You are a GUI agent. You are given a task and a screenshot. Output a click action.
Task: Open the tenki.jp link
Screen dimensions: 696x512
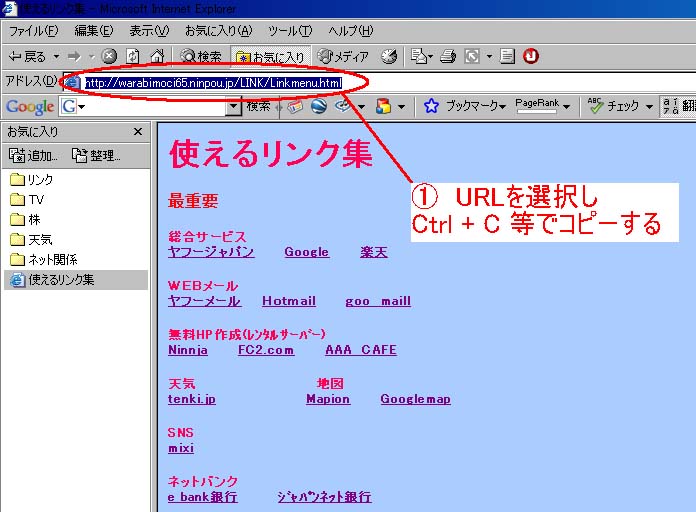[192, 399]
